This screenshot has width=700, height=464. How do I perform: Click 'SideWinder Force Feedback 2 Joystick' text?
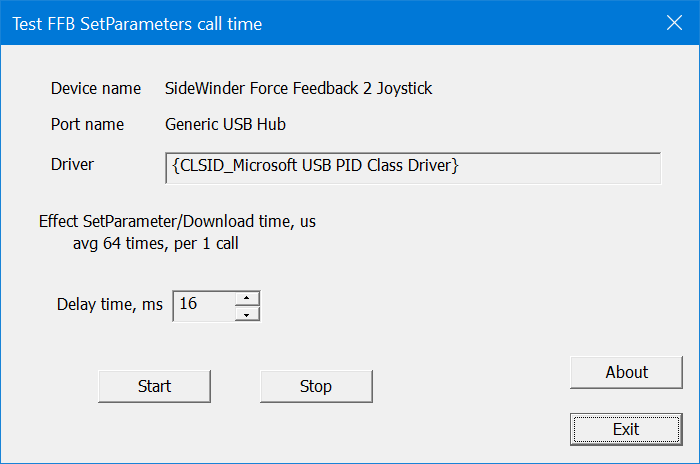[298, 88]
